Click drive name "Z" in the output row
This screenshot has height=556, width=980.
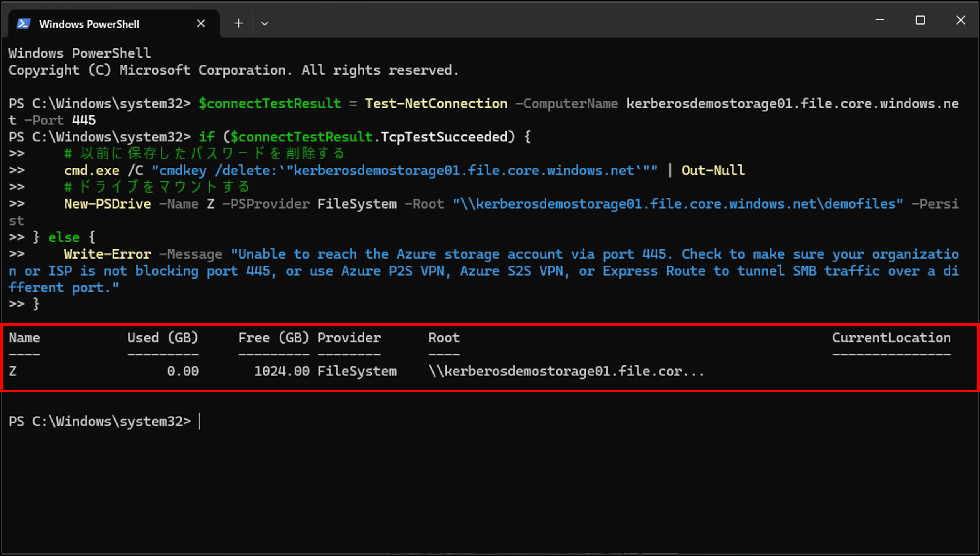pos(13,371)
